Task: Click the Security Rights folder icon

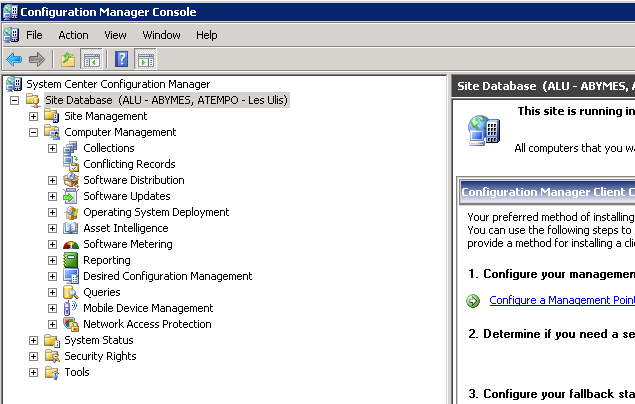Action: click(x=51, y=356)
